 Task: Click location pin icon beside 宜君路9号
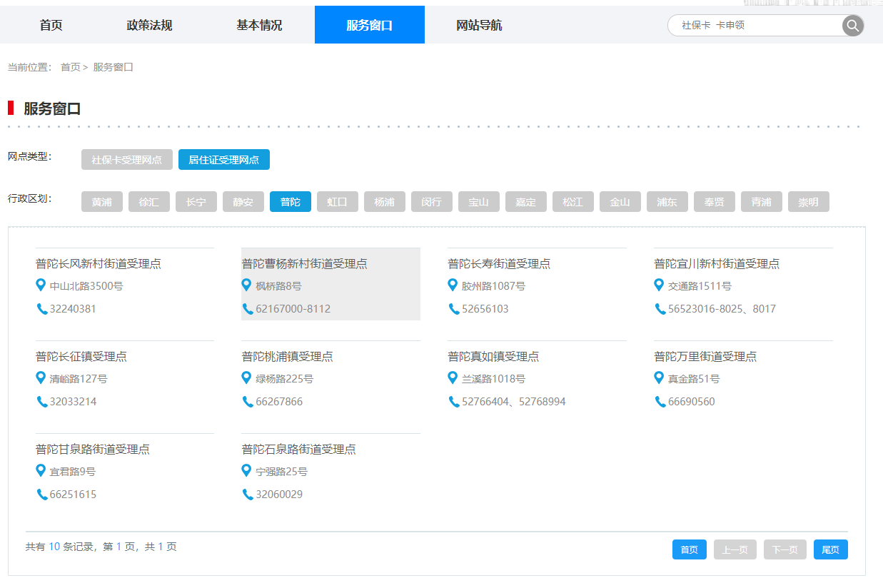41,471
